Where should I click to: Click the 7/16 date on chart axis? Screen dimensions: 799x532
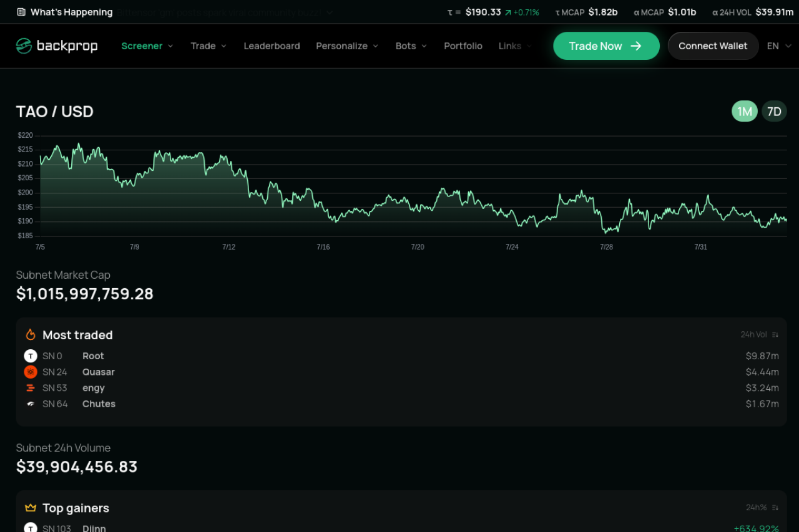(x=323, y=247)
